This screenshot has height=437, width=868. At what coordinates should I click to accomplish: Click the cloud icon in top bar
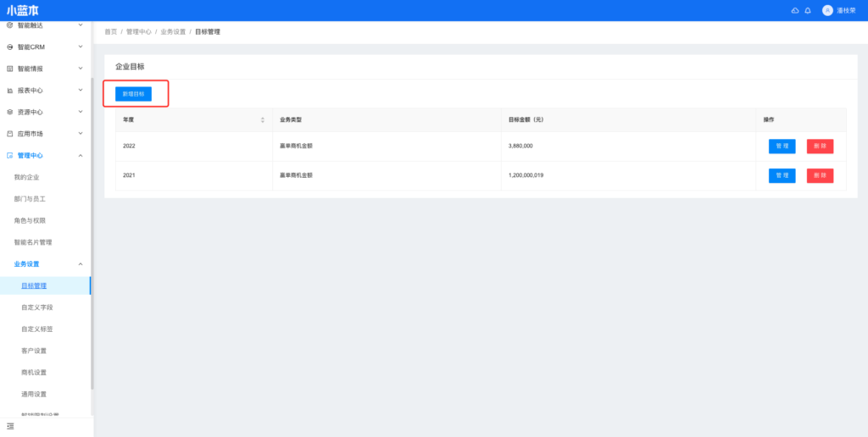794,10
